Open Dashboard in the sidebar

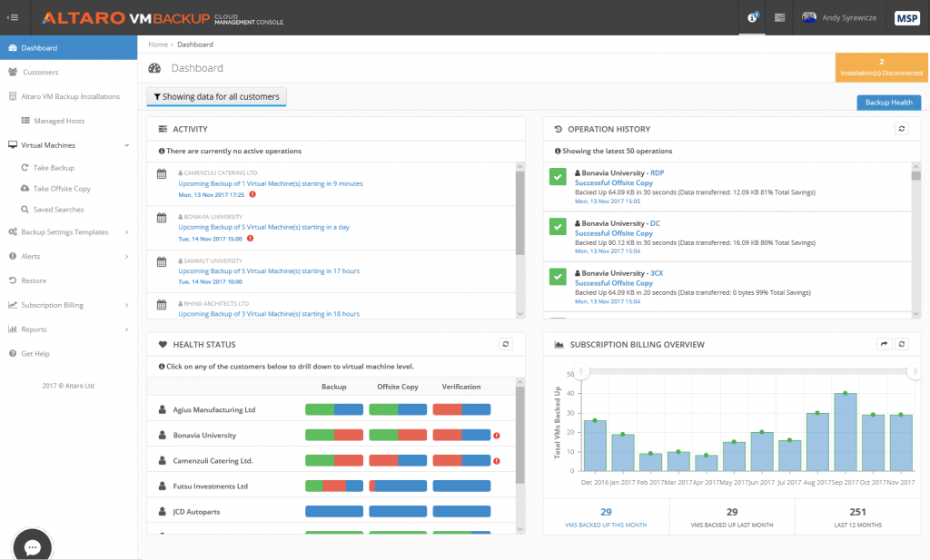pyautogui.click(x=69, y=47)
